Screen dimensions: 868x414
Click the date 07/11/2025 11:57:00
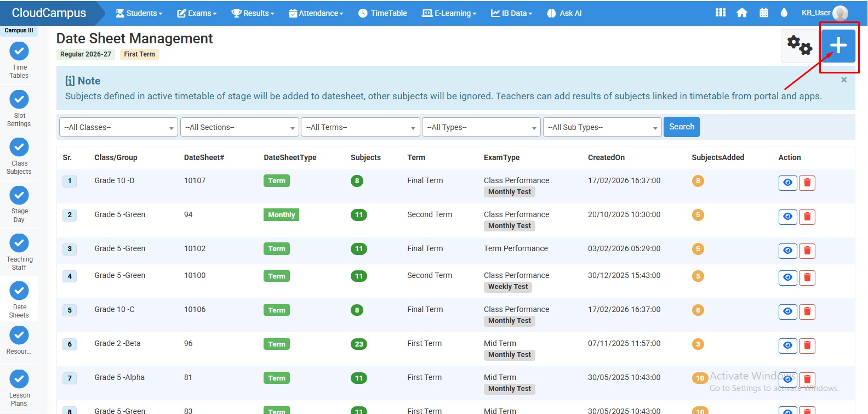[x=624, y=343]
